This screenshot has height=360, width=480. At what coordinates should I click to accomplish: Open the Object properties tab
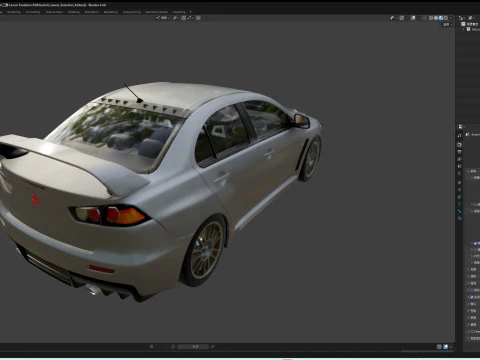(x=460, y=183)
